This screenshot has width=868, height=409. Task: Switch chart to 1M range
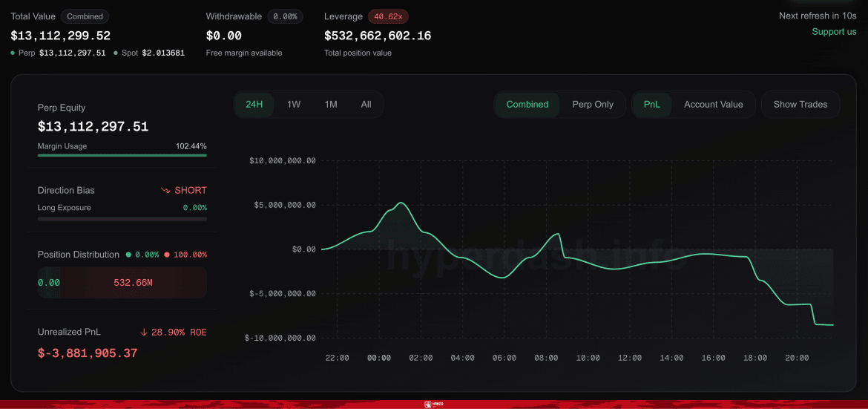click(x=331, y=104)
